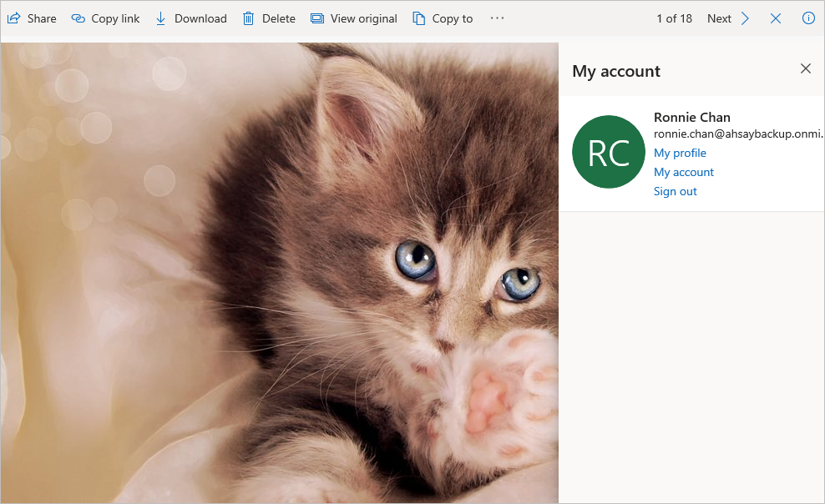
Task: Click the RC profile avatar circle
Action: pos(609,152)
